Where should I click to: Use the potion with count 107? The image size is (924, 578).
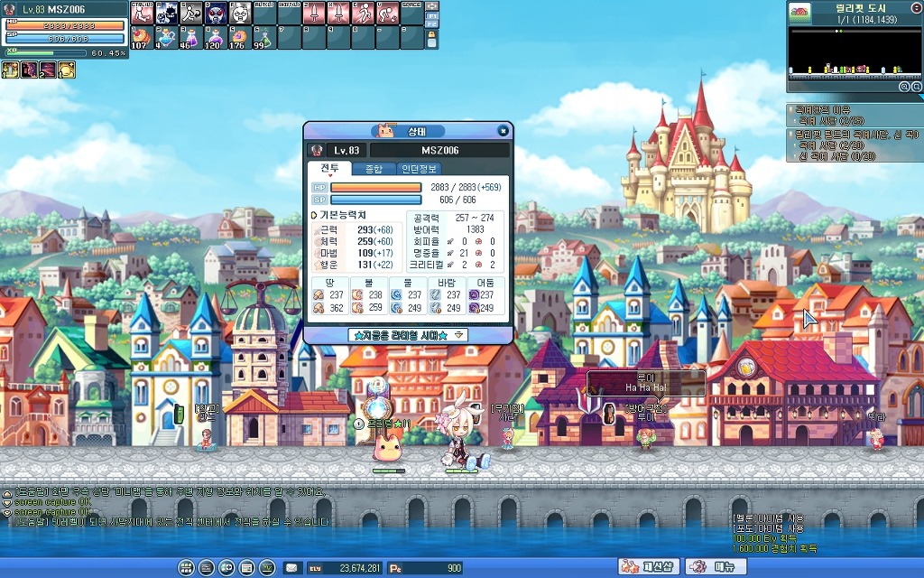[141, 37]
